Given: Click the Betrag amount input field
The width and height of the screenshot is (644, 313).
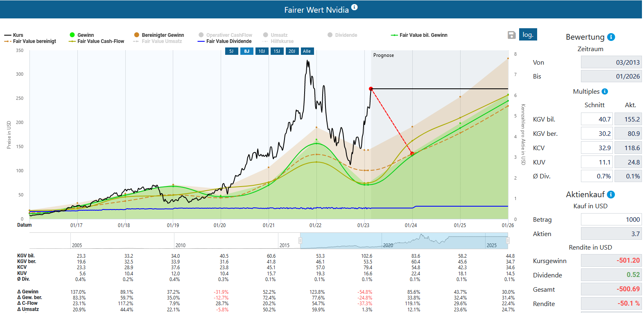Looking at the screenshot, I should 611,219.
